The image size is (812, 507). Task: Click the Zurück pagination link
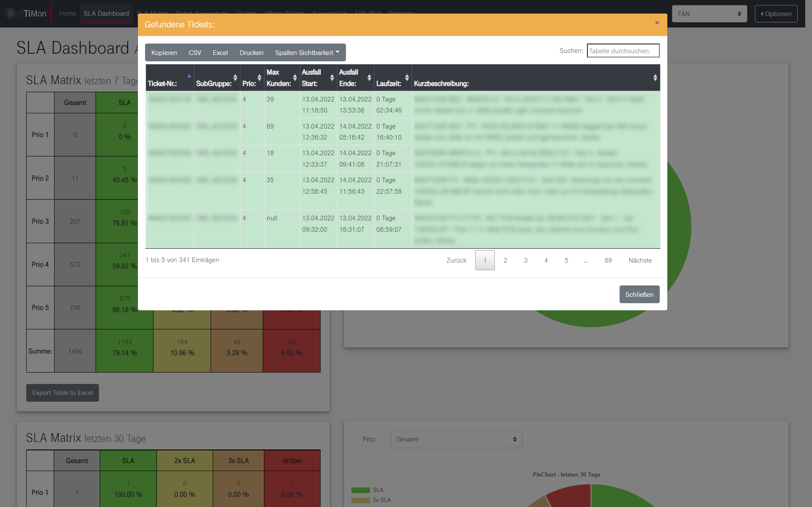point(456,260)
